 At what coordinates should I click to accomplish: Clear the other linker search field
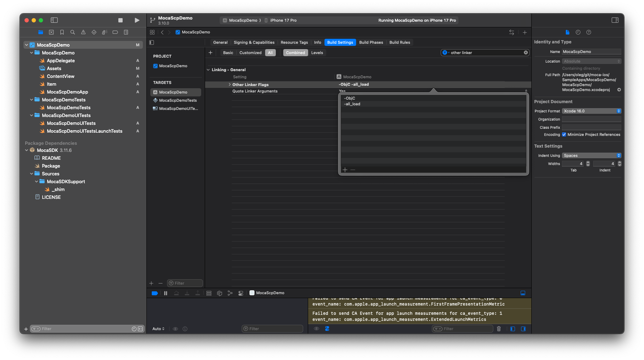pyautogui.click(x=526, y=53)
